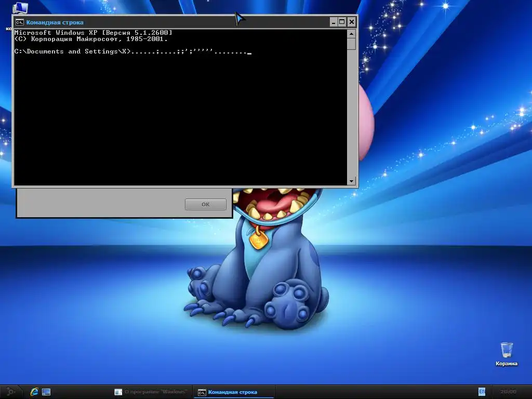
Task: Click the system tray clock
Action: tap(508, 392)
